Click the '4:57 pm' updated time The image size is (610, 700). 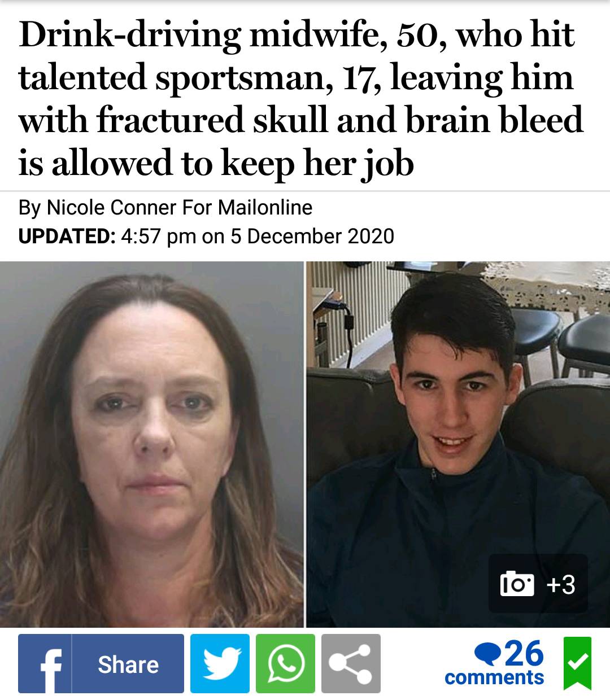tap(158, 235)
